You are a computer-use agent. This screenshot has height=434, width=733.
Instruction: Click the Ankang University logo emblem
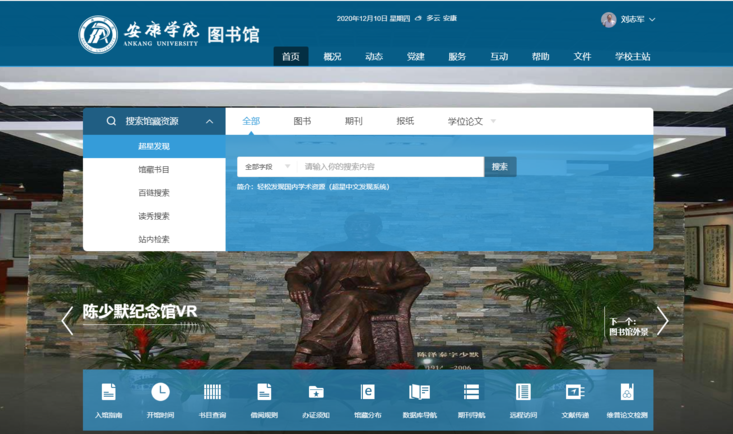click(98, 35)
